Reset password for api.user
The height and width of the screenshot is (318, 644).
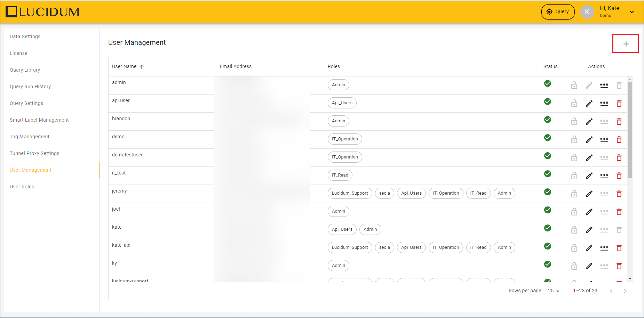604,104
